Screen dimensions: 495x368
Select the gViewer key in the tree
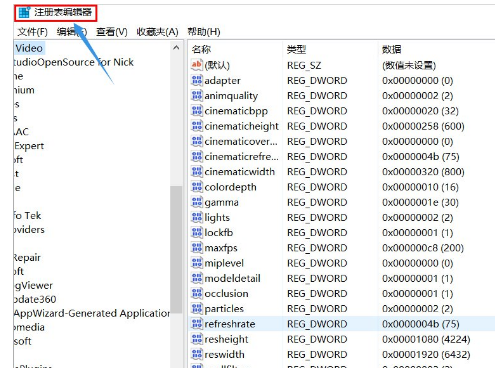tap(33, 286)
